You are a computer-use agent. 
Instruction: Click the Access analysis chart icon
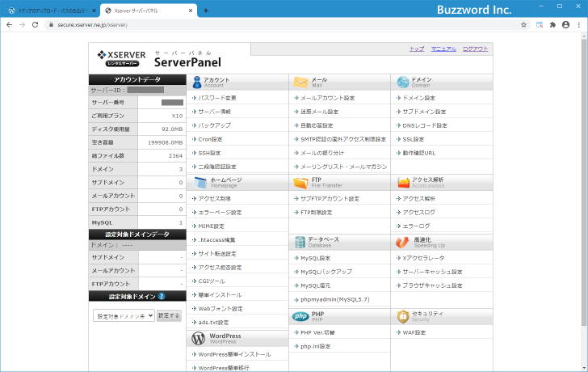coord(404,183)
